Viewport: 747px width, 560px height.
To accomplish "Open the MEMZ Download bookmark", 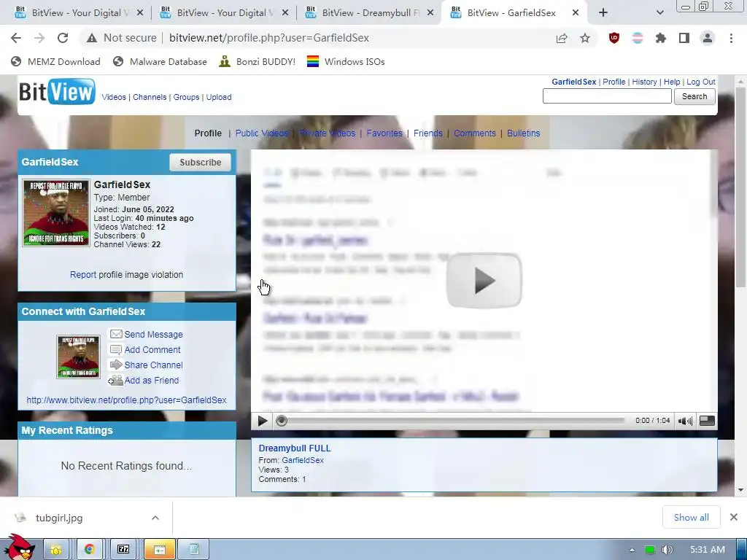I will 55,61.
